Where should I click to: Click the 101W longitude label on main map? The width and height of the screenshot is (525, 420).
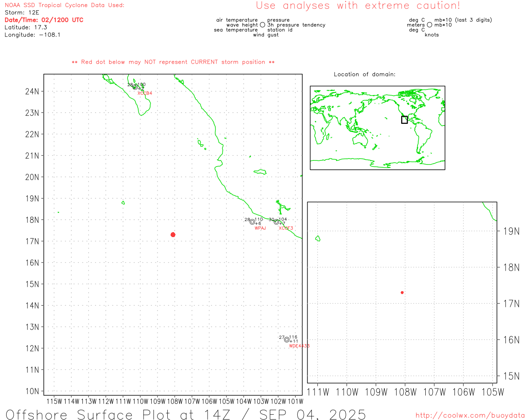point(295,401)
